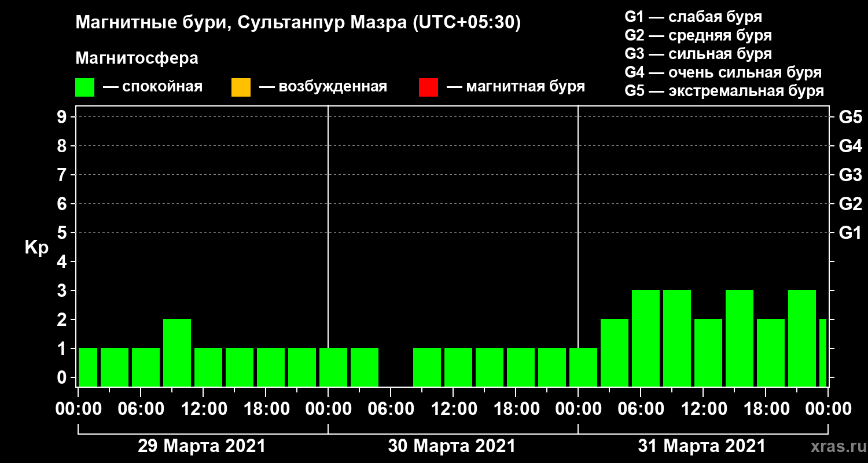
Task: Click the '— возбужденная' legend label
Action: coord(323,87)
